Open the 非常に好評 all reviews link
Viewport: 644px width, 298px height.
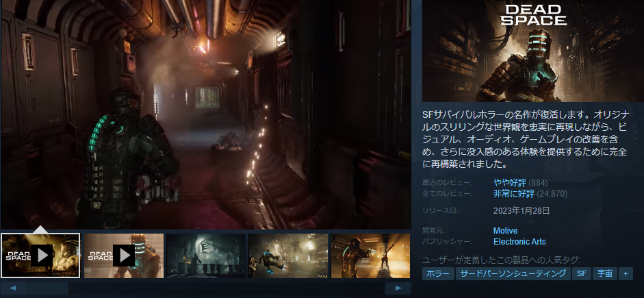pyautogui.click(x=514, y=194)
